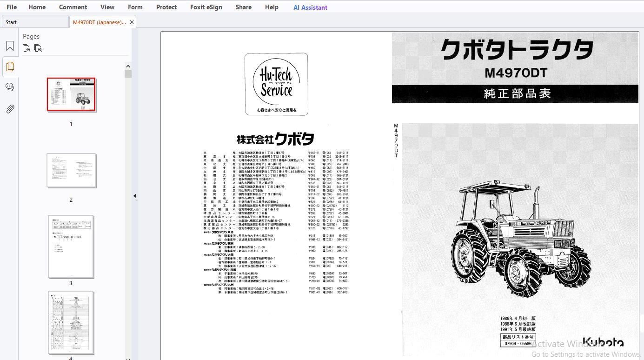
Task: Open the Help ribbon tab
Action: click(272, 7)
